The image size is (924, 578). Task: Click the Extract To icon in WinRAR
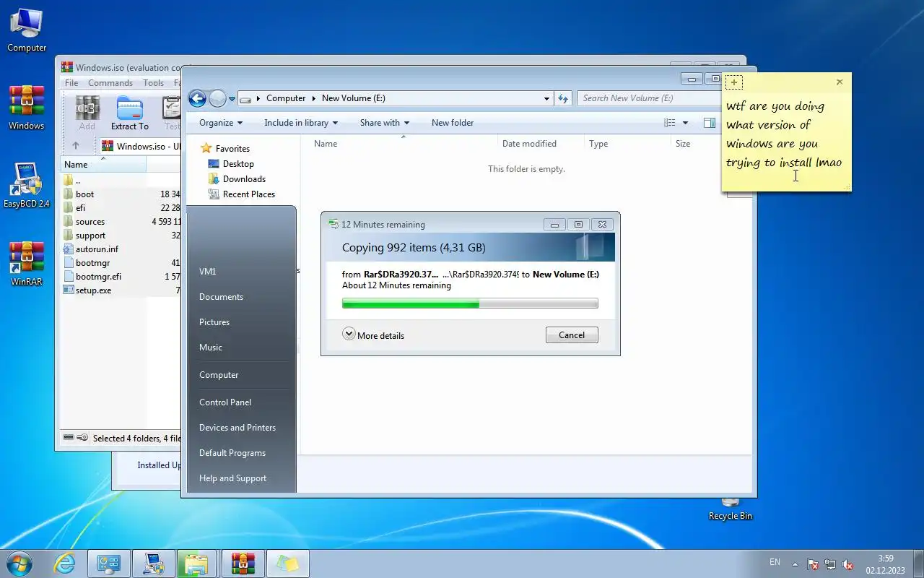[x=130, y=113]
